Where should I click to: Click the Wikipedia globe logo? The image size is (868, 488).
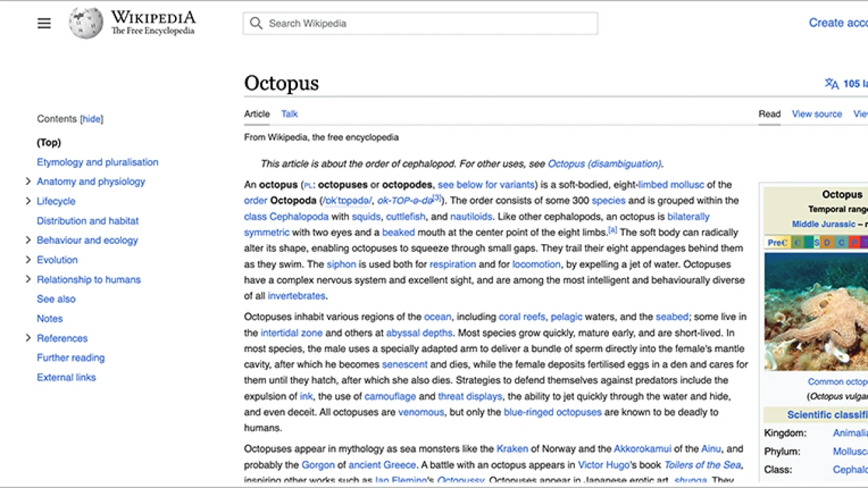click(85, 22)
